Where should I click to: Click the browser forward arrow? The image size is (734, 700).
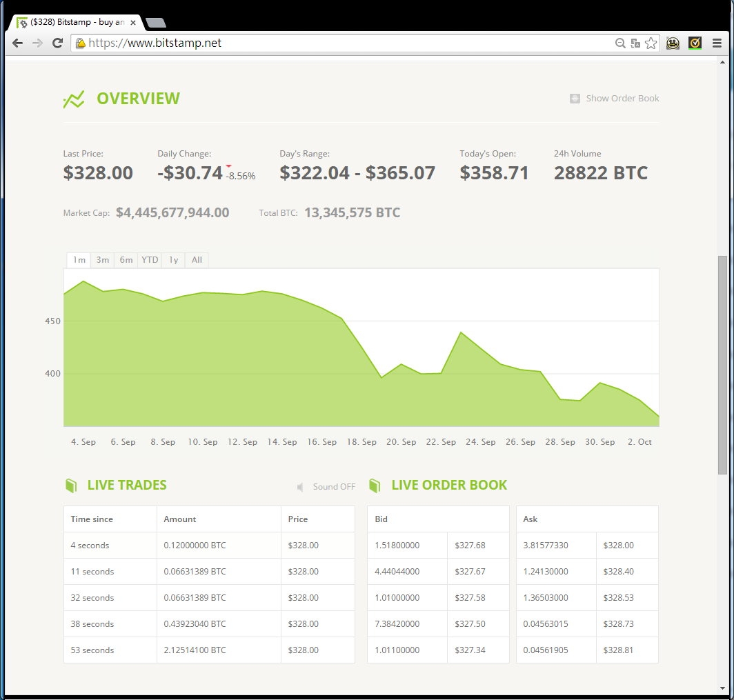[x=37, y=43]
